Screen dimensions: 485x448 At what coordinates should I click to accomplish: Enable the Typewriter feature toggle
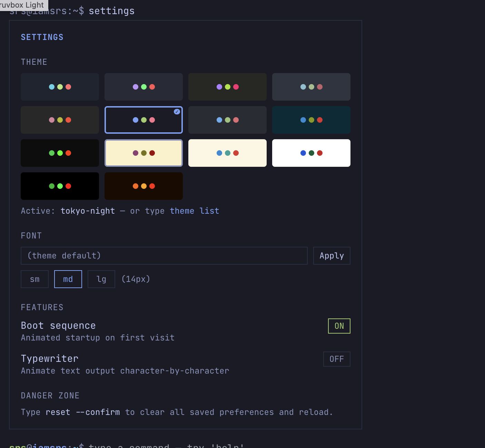point(336,359)
